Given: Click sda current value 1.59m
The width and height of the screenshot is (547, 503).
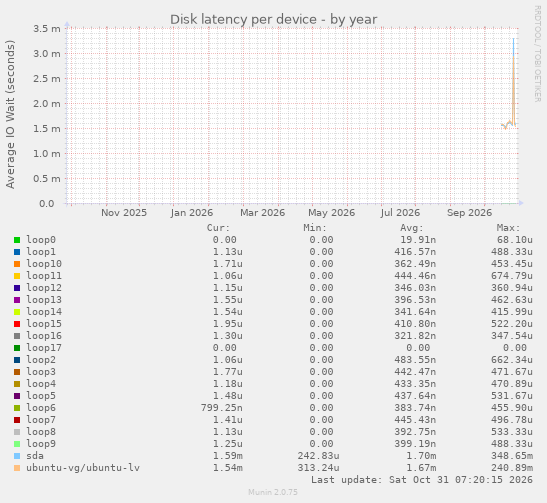Looking at the screenshot, I should click(x=228, y=456).
